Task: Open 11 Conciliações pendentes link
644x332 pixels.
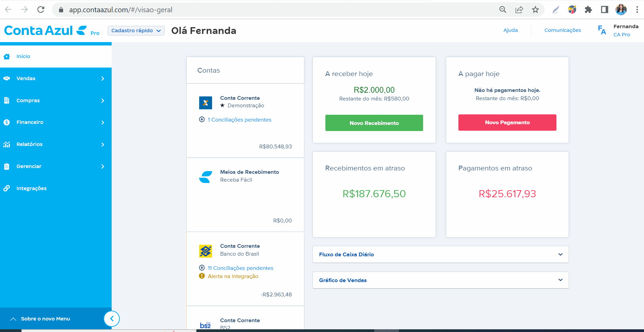Action: click(x=240, y=268)
